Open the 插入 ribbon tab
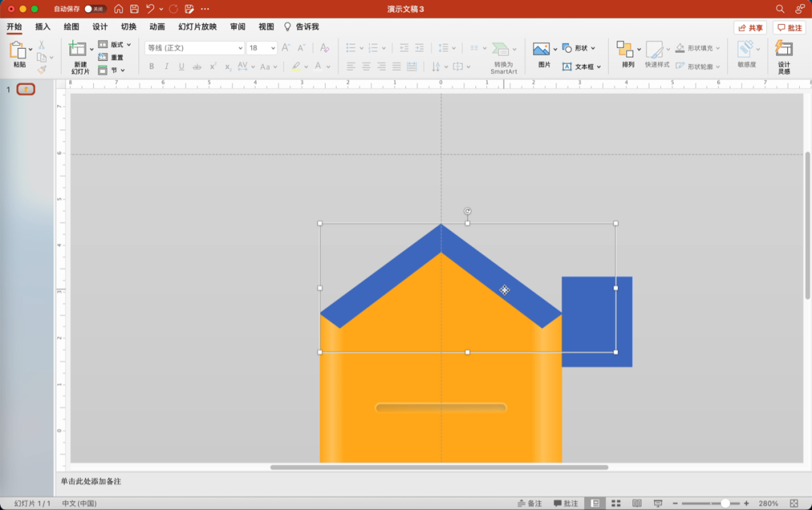 click(x=42, y=27)
